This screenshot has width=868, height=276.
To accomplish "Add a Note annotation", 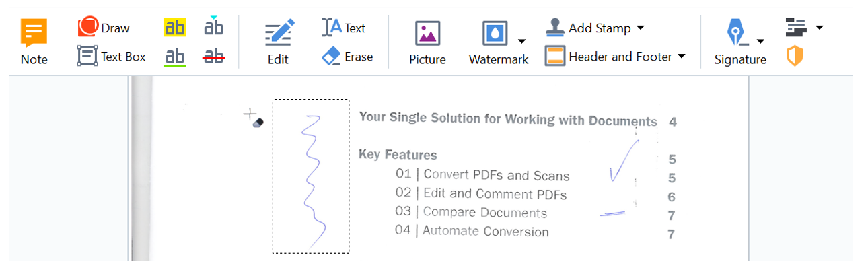I will pos(34,42).
